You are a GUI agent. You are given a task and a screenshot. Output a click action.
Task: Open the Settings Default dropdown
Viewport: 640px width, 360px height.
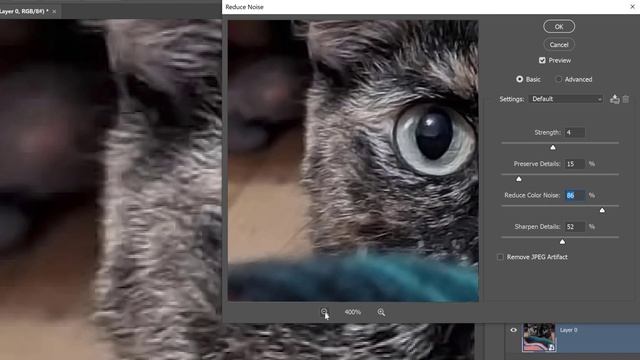point(566,99)
